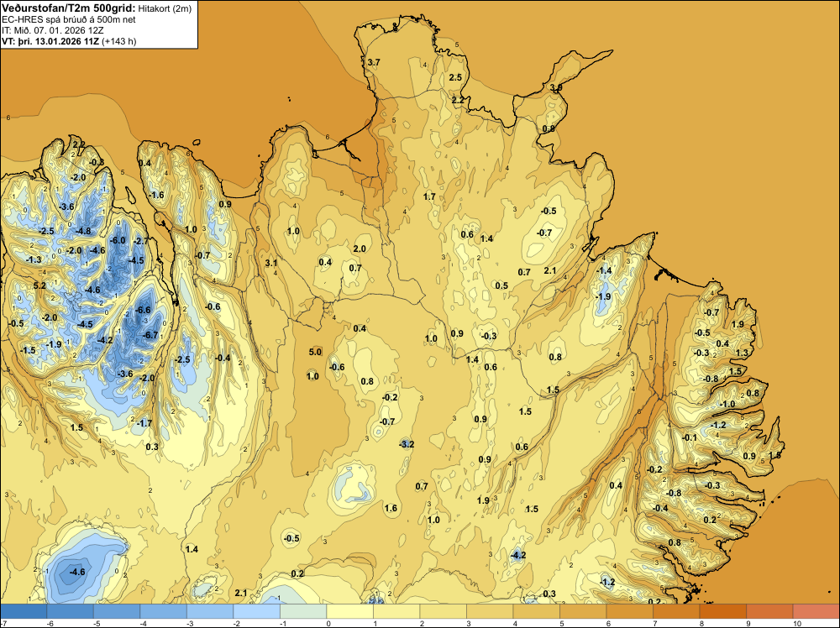Click the '-1.4' temperature value
Image resolution: width=840 pixels, height=628 pixels.
point(604,271)
